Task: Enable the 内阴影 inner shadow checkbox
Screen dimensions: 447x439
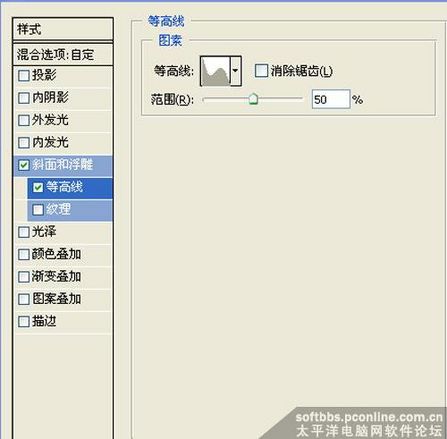Action: (24, 98)
